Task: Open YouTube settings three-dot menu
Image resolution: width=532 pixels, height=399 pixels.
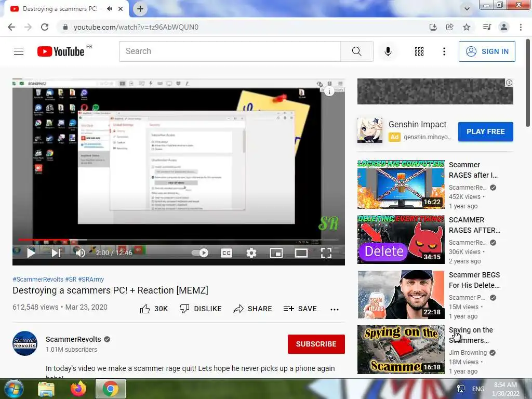Action: point(444,51)
